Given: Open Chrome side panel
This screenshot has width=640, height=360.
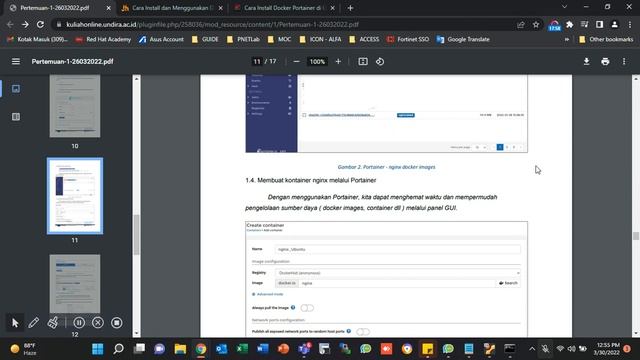Looking at the screenshot, I should (x=599, y=25).
